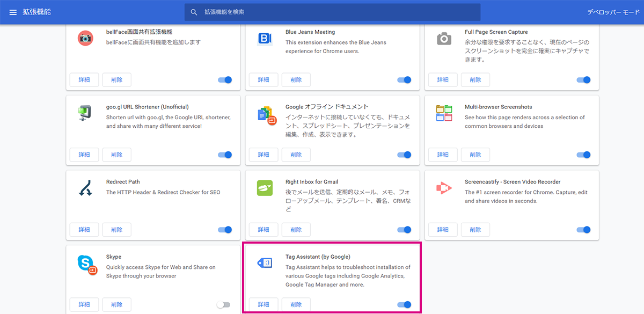Turn off Right Inbox for Gmail toggle
644x314 pixels.
point(404,230)
